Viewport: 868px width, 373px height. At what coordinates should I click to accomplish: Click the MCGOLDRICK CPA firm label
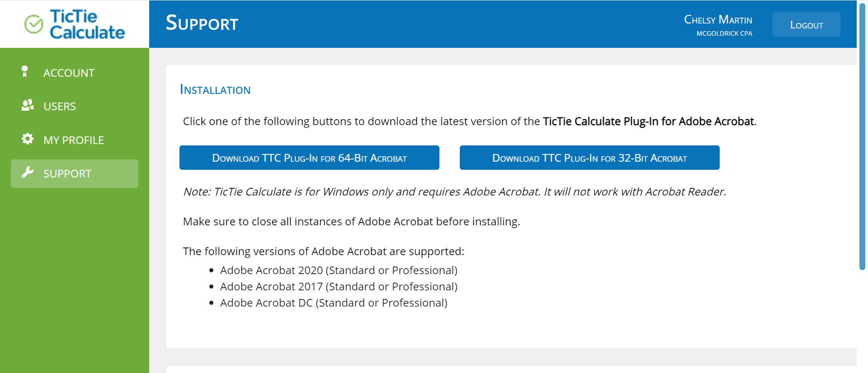coord(724,33)
